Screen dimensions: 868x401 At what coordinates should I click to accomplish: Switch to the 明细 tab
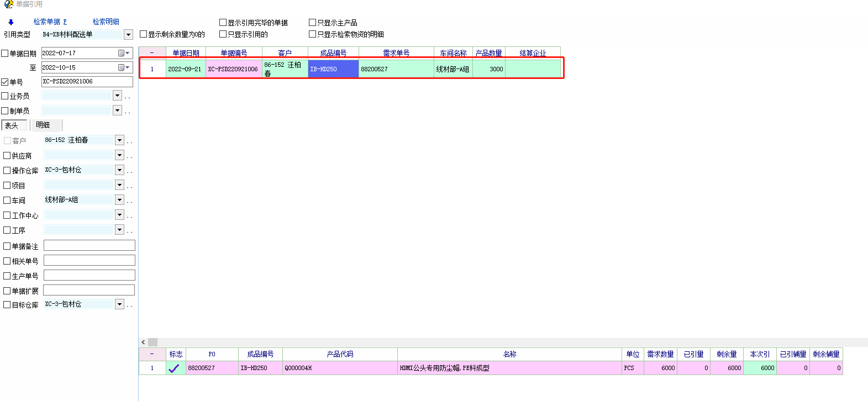tap(43, 125)
